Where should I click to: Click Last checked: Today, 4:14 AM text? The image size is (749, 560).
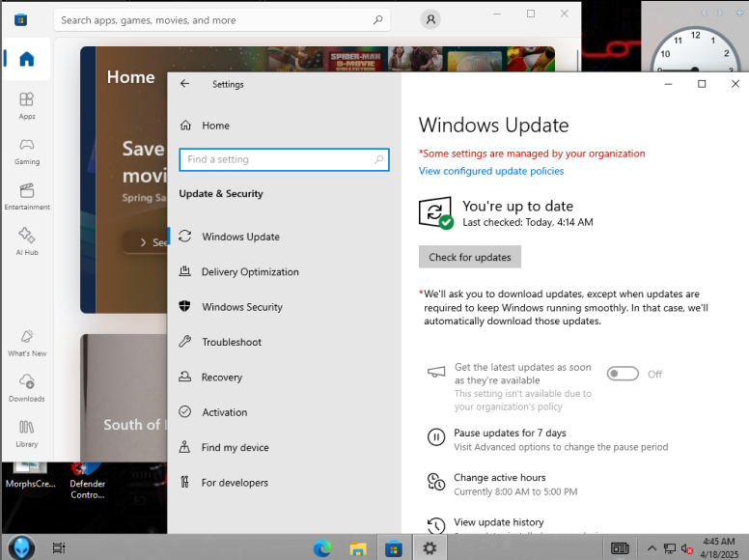click(528, 222)
